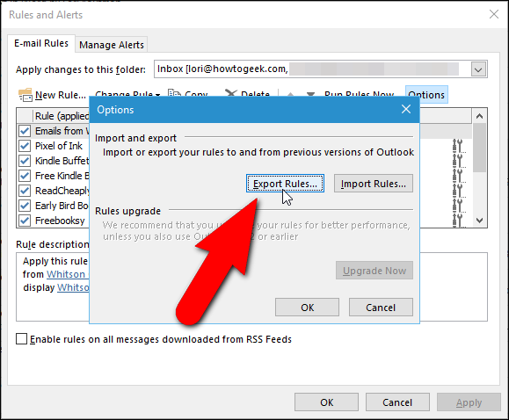Click the Export Rules button
Screen dimensions: 509x420
[285, 184]
